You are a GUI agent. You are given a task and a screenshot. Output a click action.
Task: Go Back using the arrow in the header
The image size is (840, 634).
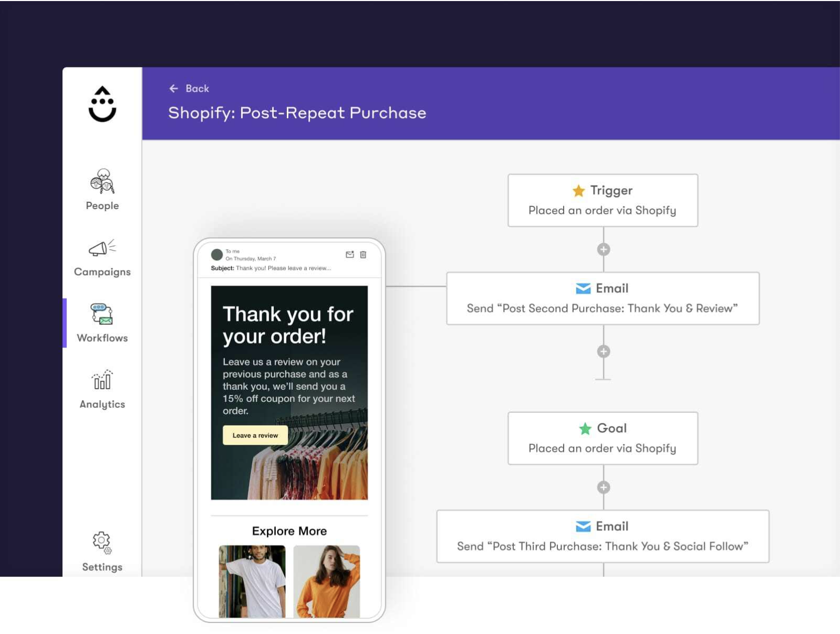click(x=174, y=88)
